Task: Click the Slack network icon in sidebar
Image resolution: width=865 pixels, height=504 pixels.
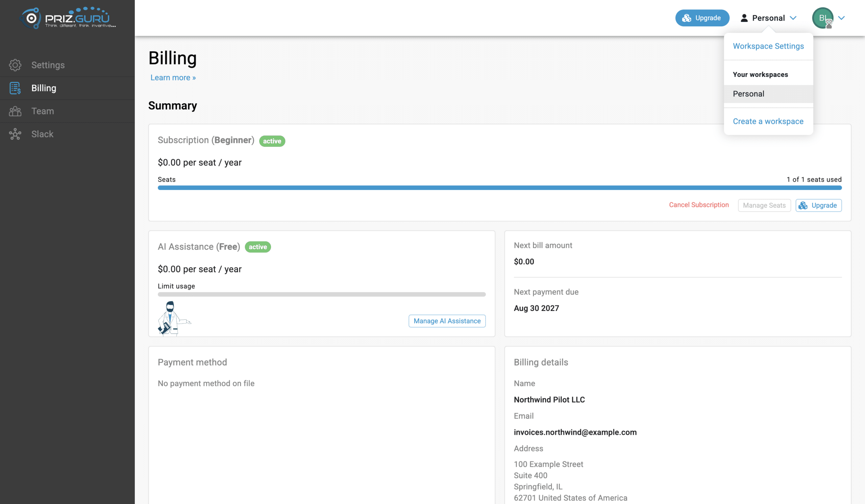Action: pos(15,134)
